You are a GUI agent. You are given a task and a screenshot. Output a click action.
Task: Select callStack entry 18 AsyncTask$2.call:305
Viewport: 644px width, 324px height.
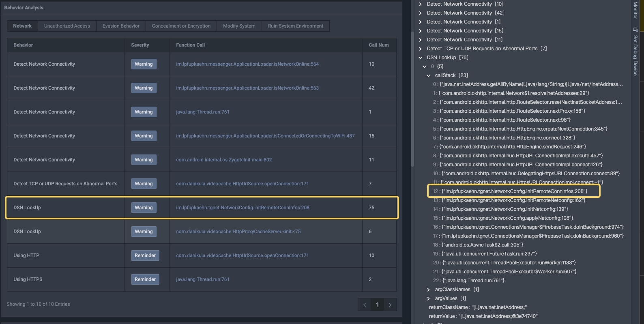[478, 245]
